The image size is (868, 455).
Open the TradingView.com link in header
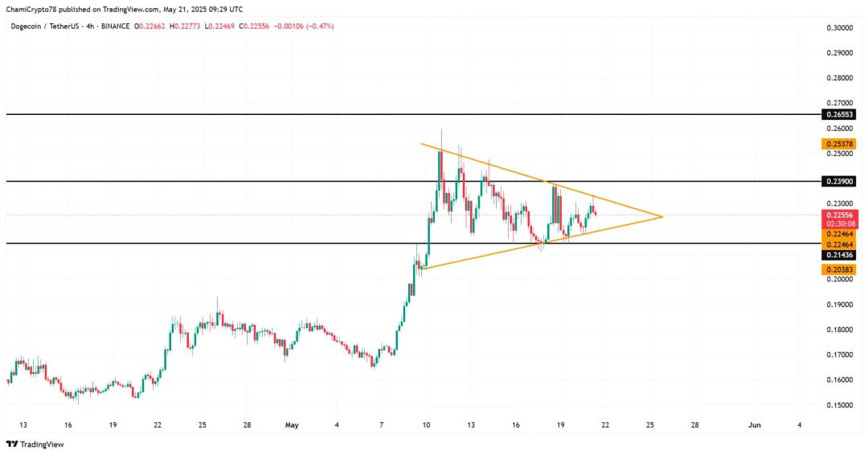pos(128,10)
